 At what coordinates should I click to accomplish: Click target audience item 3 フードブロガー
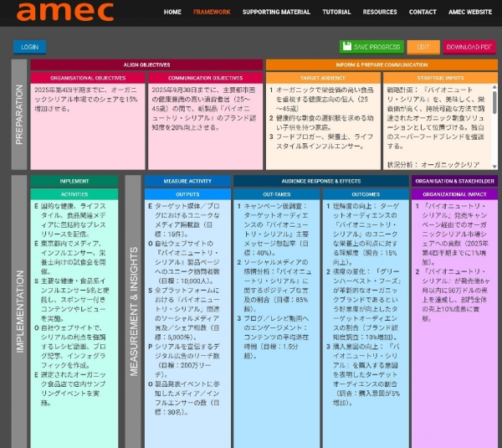tap(321, 142)
